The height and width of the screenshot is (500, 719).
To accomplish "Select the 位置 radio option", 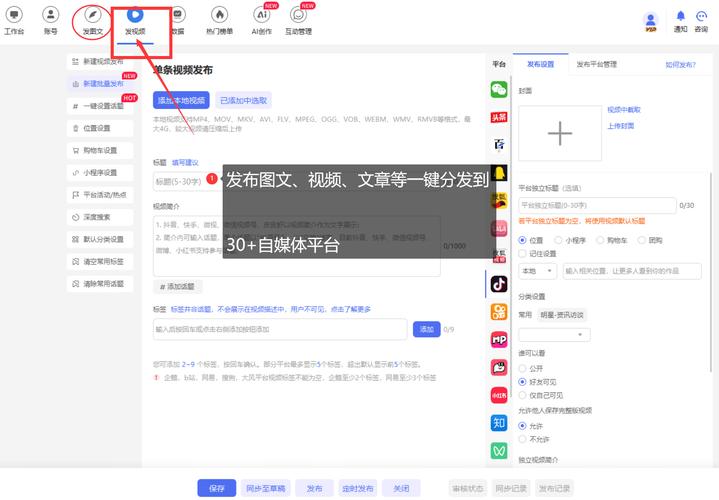I will [522, 240].
